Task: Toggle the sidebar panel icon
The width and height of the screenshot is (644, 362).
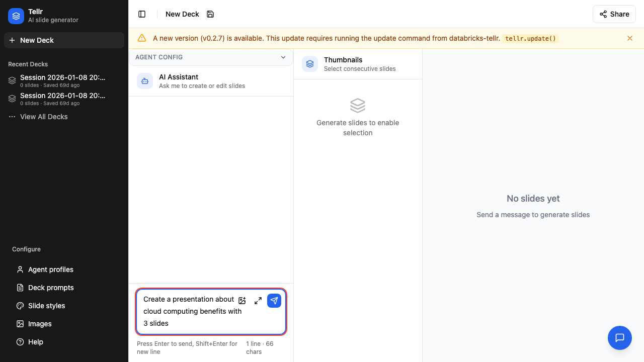Action: tap(142, 14)
